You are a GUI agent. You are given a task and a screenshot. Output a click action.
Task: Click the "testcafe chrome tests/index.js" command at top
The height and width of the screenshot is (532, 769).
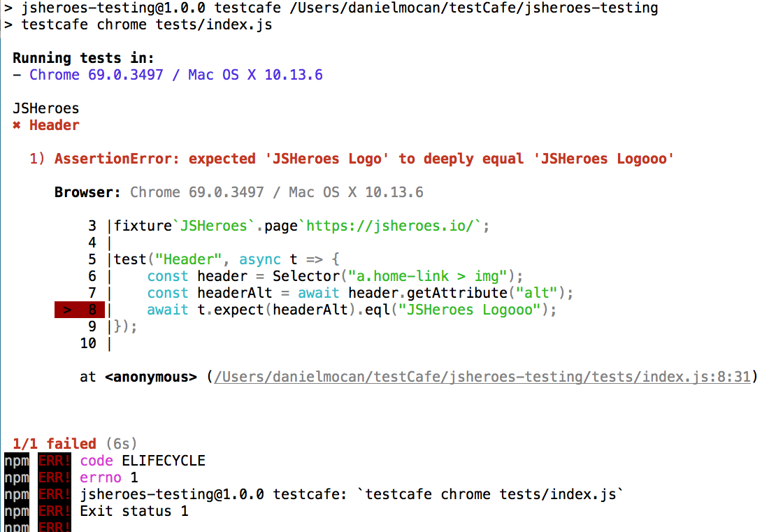pyautogui.click(x=147, y=24)
